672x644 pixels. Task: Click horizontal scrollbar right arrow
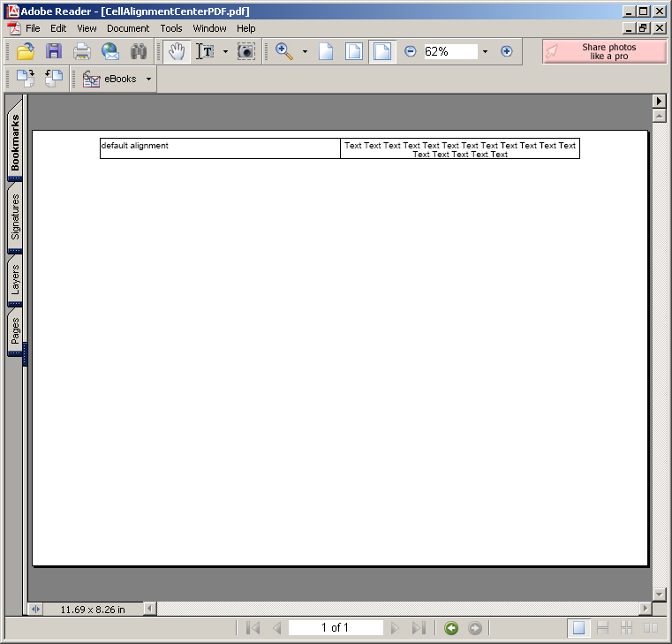click(646, 609)
